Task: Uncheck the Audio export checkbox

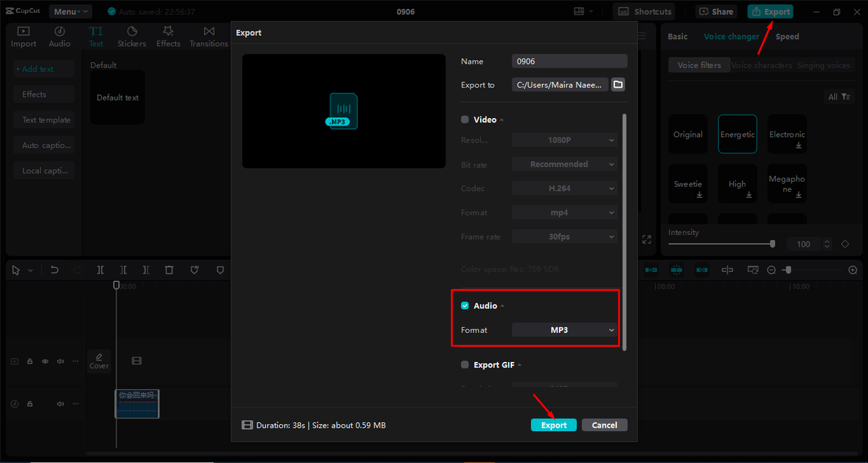Action: [x=465, y=306]
